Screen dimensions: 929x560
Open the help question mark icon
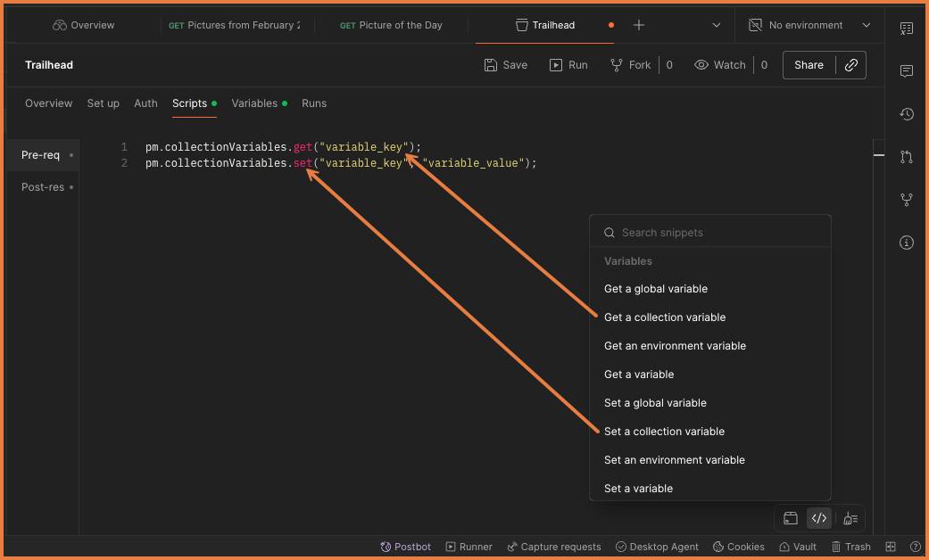point(916,547)
